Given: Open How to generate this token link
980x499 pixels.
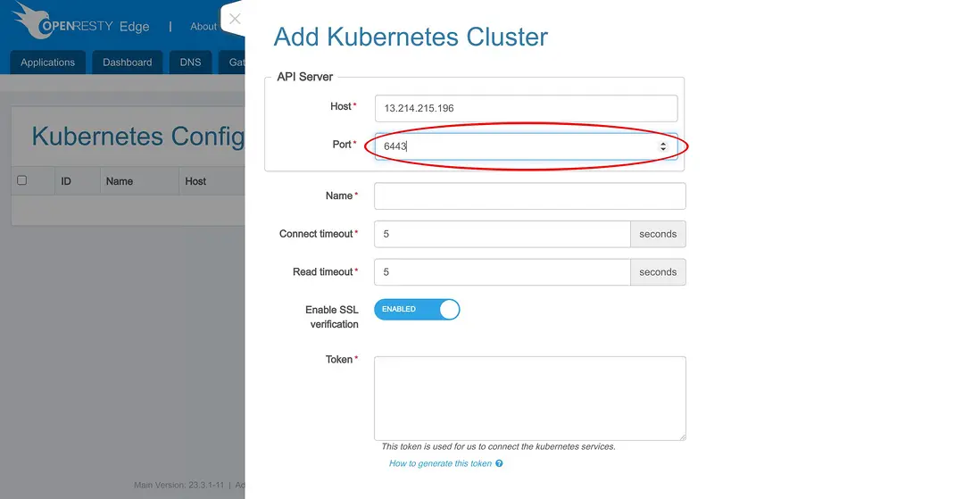Looking at the screenshot, I should (440, 464).
